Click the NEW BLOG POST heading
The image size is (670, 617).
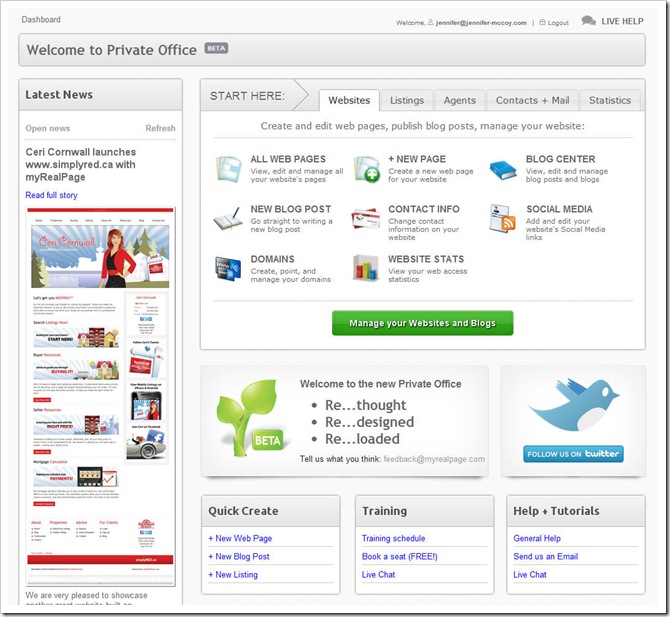pyautogui.click(x=291, y=209)
